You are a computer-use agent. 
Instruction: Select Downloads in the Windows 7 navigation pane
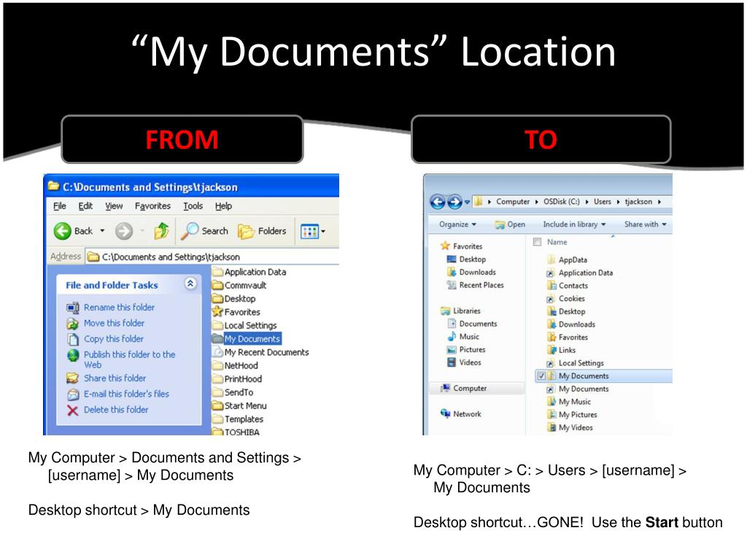pos(472,272)
